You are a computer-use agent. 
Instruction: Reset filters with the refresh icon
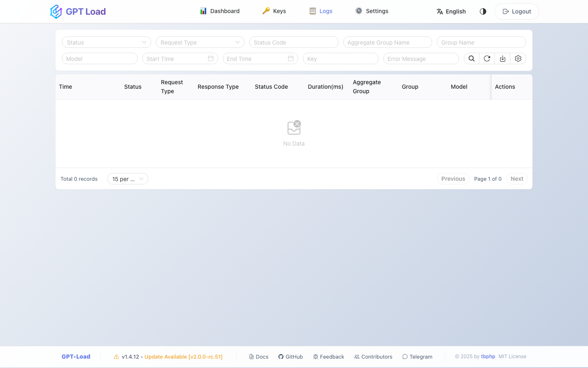tap(487, 58)
